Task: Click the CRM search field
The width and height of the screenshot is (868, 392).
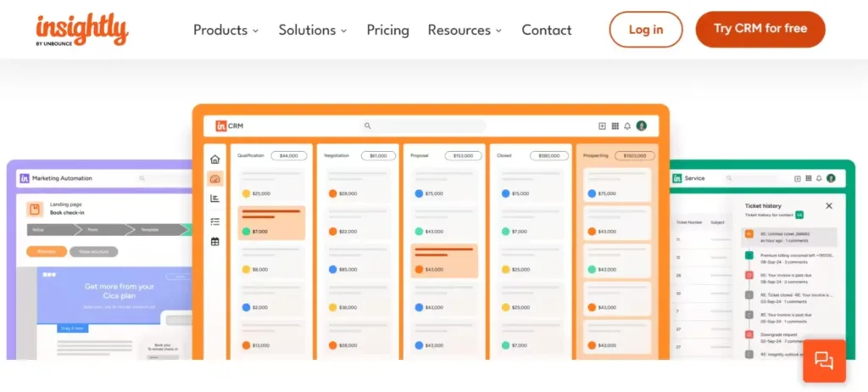Action: coord(424,126)
